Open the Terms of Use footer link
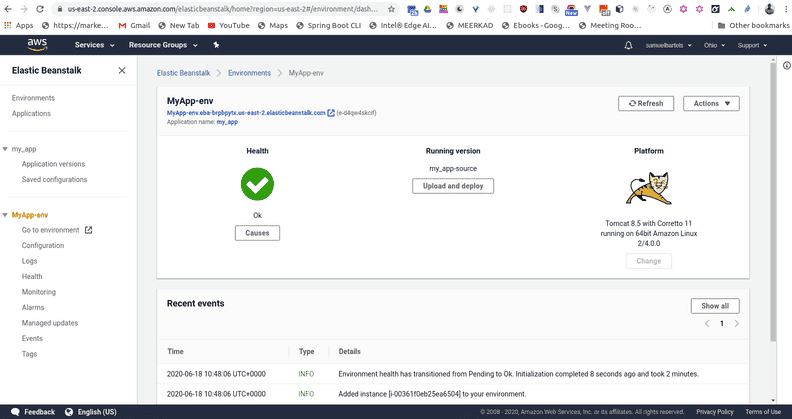Screen dimensions: 792x419 [x=763, y=412]
